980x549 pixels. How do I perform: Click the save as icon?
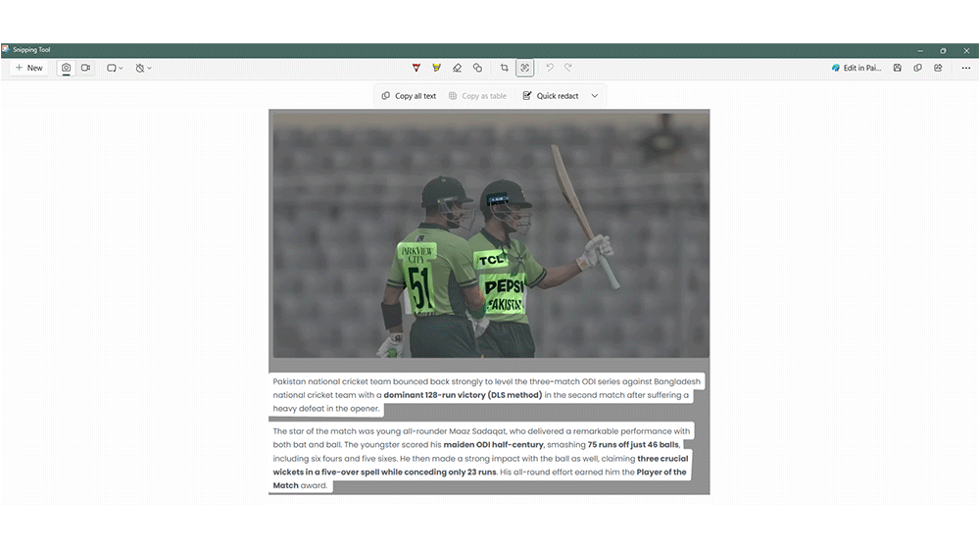[897, 68]
